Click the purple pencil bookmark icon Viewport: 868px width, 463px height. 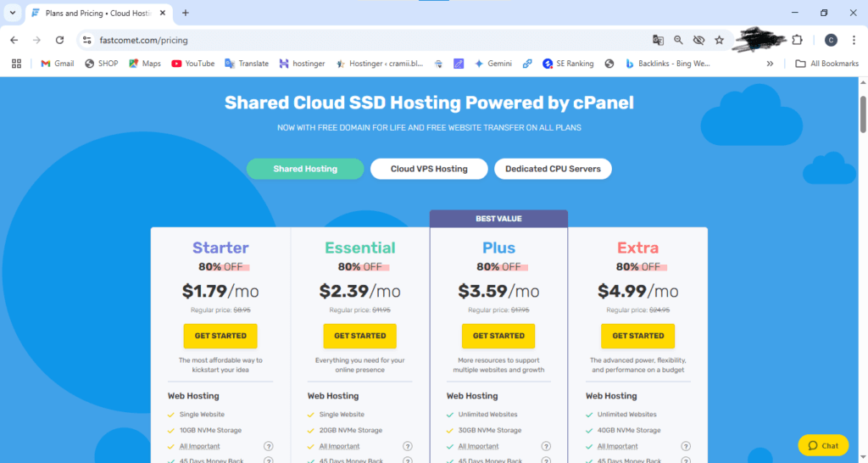pyautogui.click(x=459, y=64)
